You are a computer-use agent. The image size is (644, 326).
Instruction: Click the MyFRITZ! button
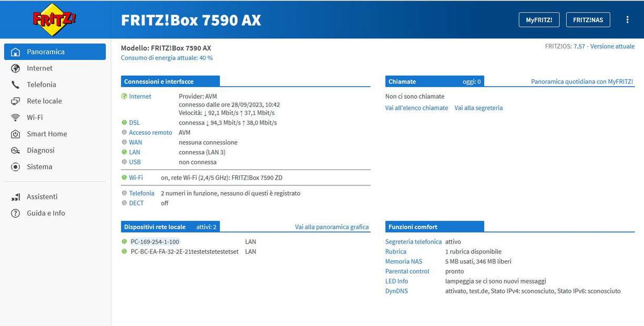(x=539, y=20)
